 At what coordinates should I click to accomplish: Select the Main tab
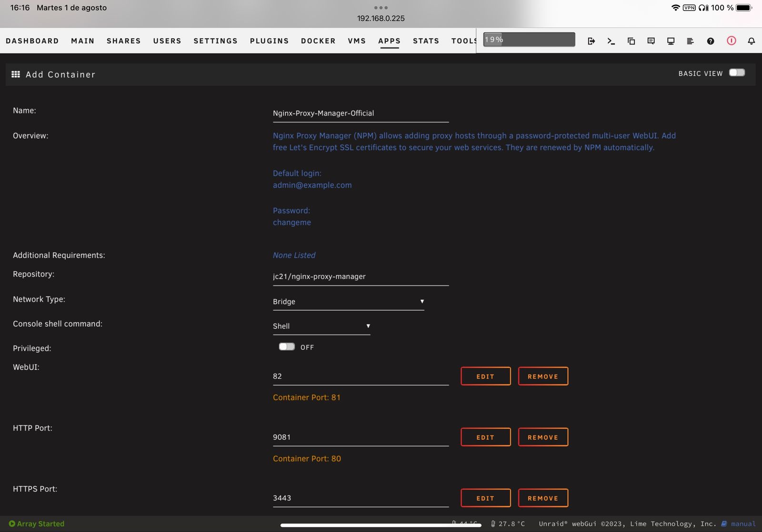pyautogui.click(x=83, y=41)
